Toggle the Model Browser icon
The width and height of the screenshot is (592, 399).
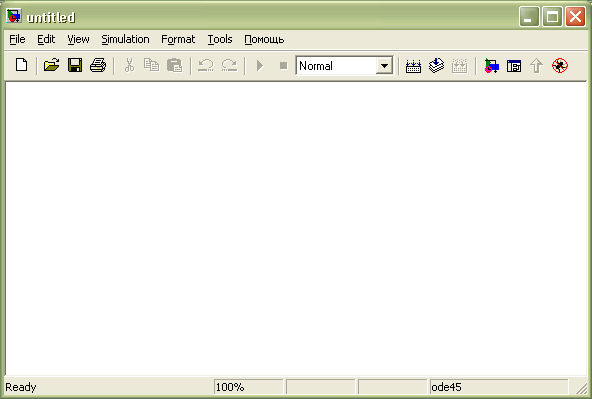pyautogui.click(x=514, y=66)
